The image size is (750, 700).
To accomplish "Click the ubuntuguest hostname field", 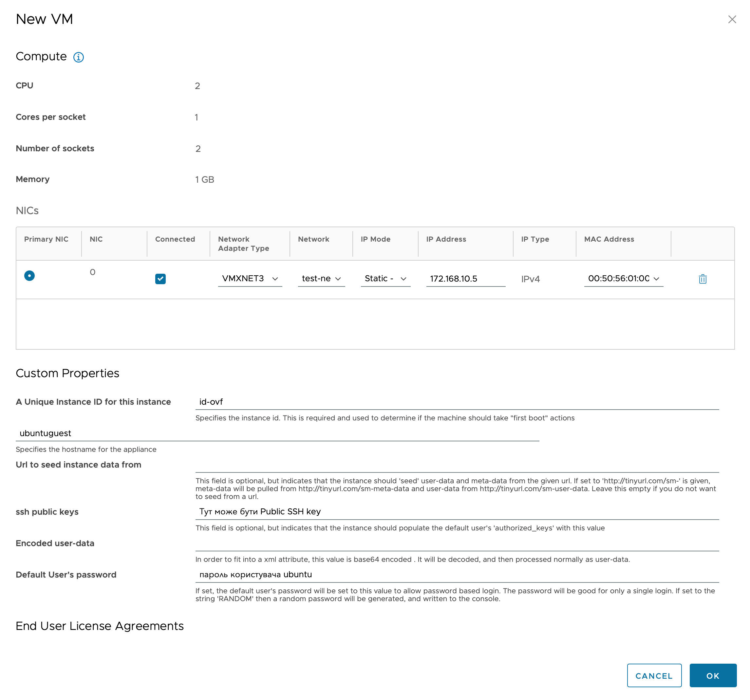I will tap(277, 433).
